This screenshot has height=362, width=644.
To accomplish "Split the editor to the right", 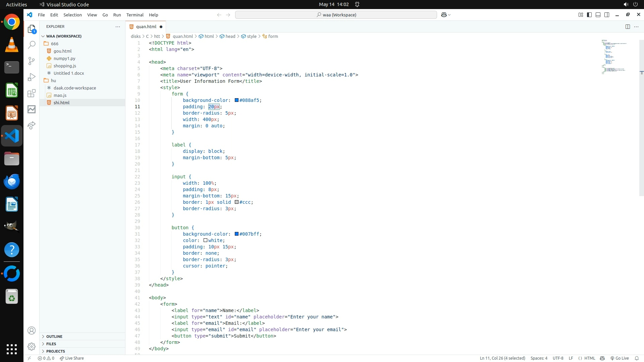I will tap(627, 26).
